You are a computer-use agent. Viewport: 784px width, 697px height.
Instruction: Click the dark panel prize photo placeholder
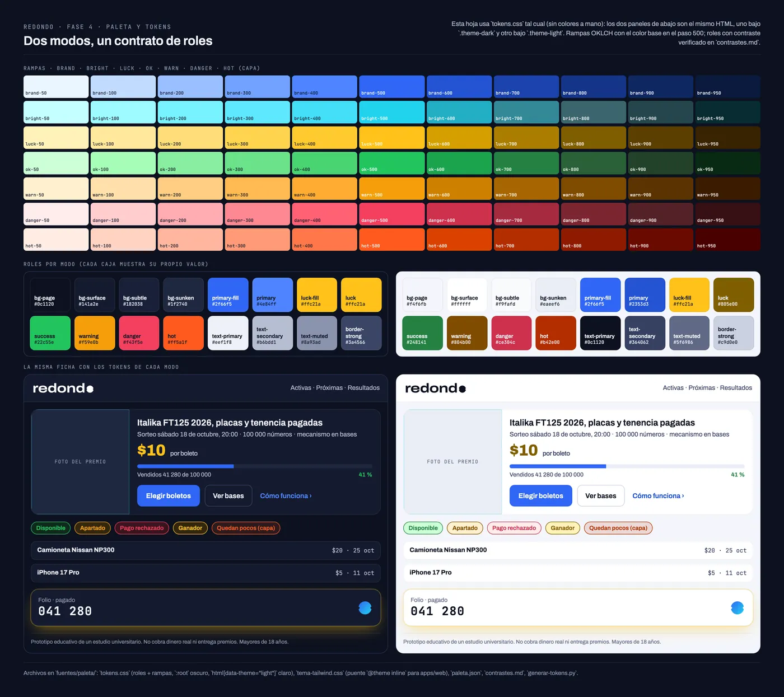80,462
